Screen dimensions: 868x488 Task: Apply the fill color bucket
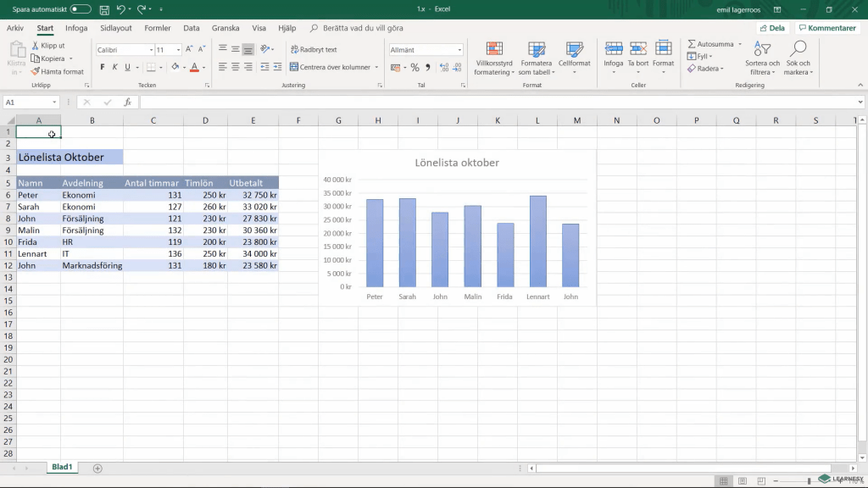tap(175, 67)
